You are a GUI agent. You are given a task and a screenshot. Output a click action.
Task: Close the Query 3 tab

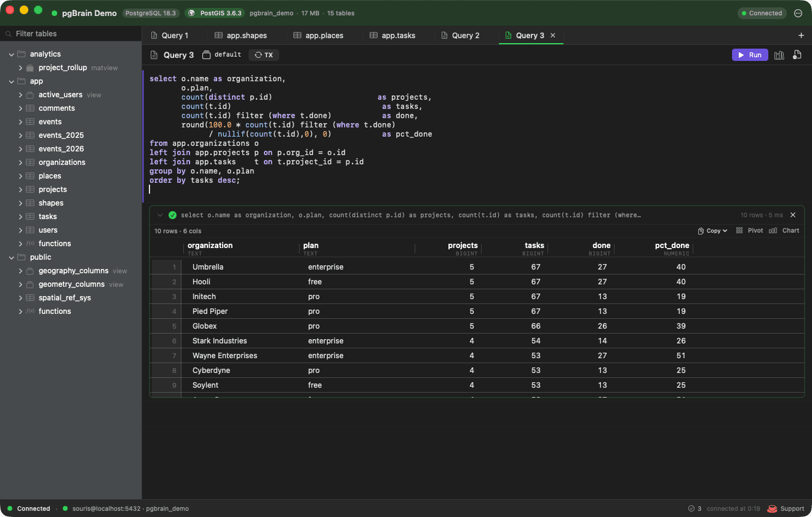pyautogui.click(x=553, y=35)
